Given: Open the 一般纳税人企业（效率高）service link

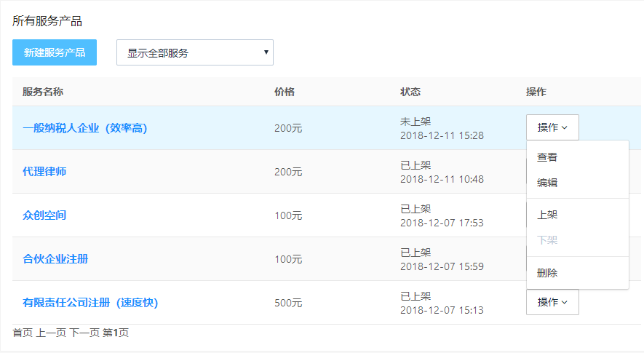Looking at the screenshot, I should tap(85, 128).
